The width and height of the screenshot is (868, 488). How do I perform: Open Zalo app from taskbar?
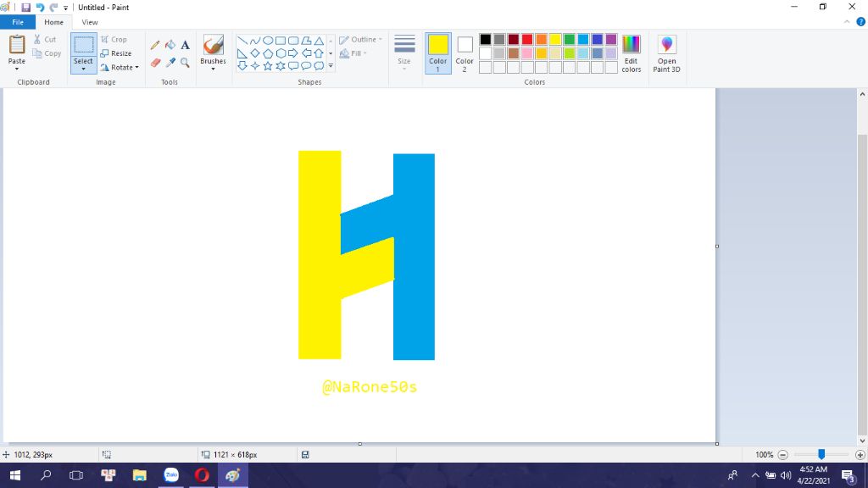171,475
